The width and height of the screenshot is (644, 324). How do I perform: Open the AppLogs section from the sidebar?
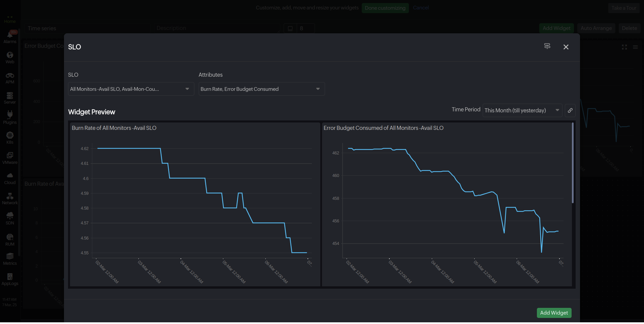(10, 279)
